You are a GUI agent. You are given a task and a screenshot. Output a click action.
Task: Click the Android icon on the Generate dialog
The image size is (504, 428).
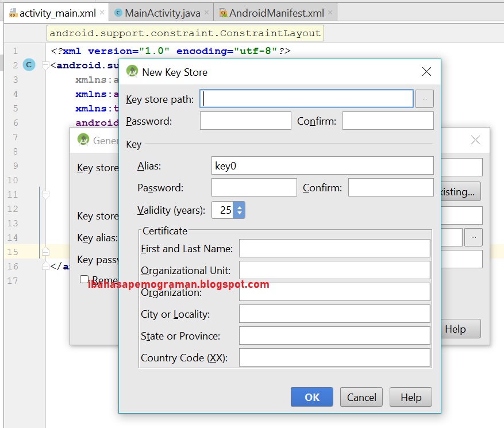[x=85, y=140]
